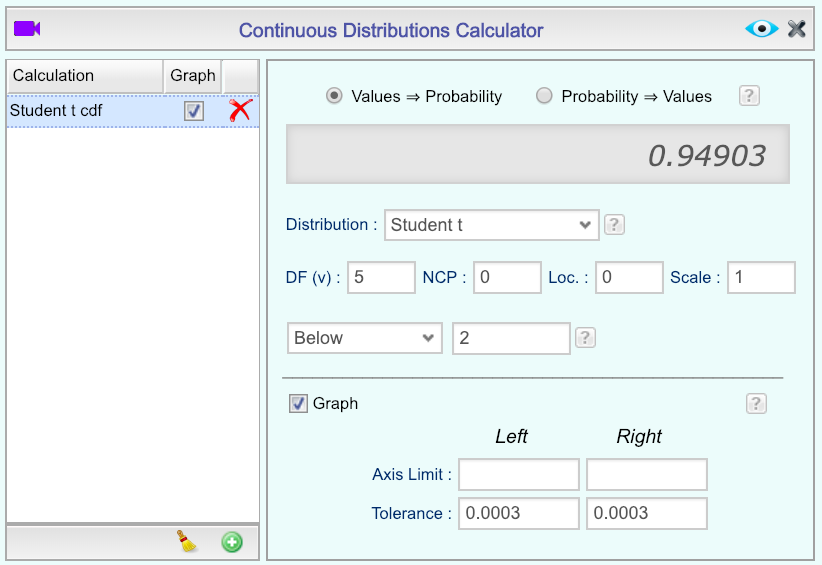Open help icon in Graph section
This screenshot has width=822, height=565.
point(756,404)
